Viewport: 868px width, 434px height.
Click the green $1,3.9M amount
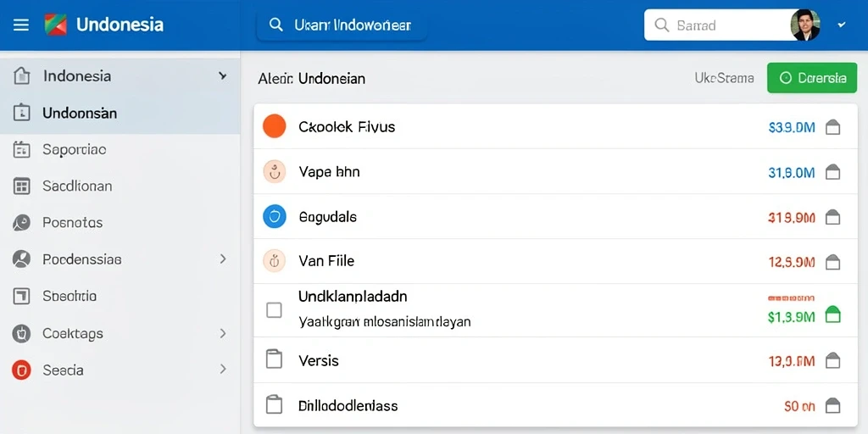(x=791, y=317)
